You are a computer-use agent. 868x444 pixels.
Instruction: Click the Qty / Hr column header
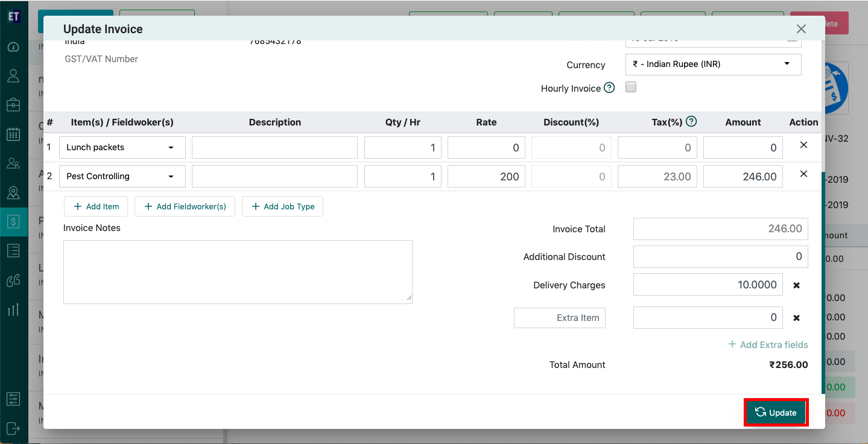coord(403,122)
